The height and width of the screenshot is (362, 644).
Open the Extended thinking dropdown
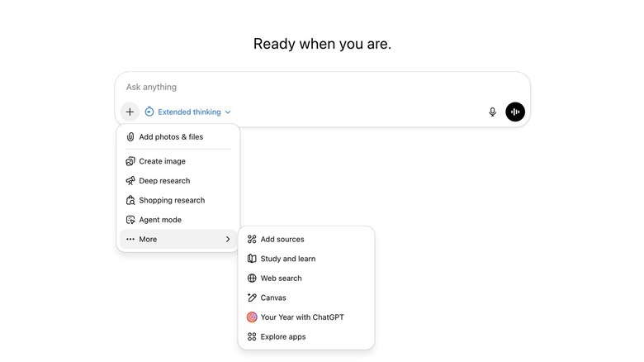click(x=189, y=112)
